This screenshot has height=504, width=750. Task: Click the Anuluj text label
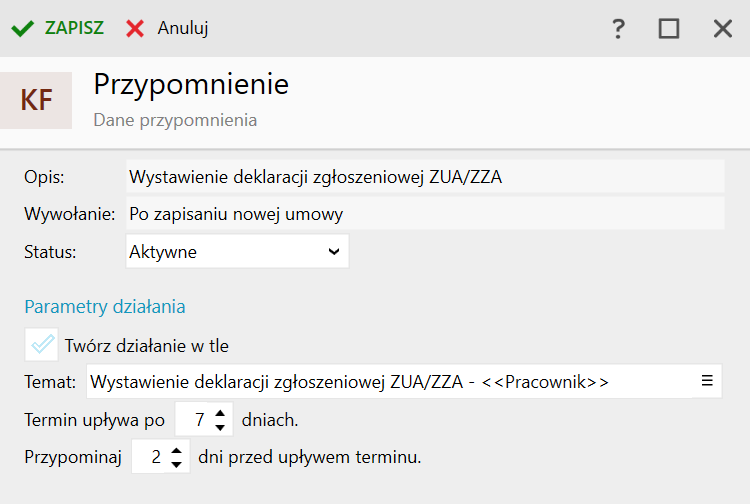tap(183, 29)
